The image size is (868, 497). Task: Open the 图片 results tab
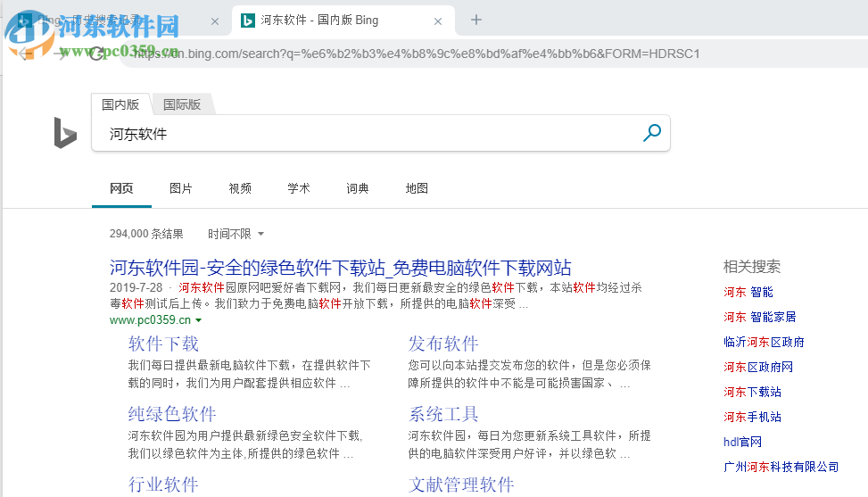point(180,188)
